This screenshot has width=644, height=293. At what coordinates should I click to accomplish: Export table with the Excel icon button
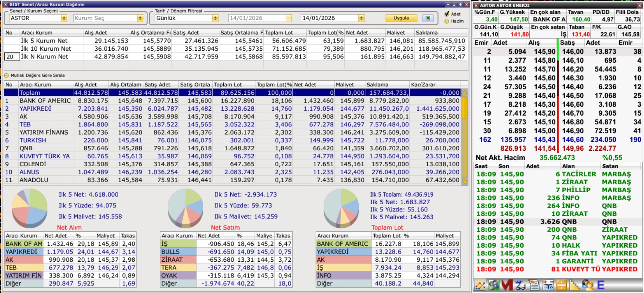pos(428,18)
